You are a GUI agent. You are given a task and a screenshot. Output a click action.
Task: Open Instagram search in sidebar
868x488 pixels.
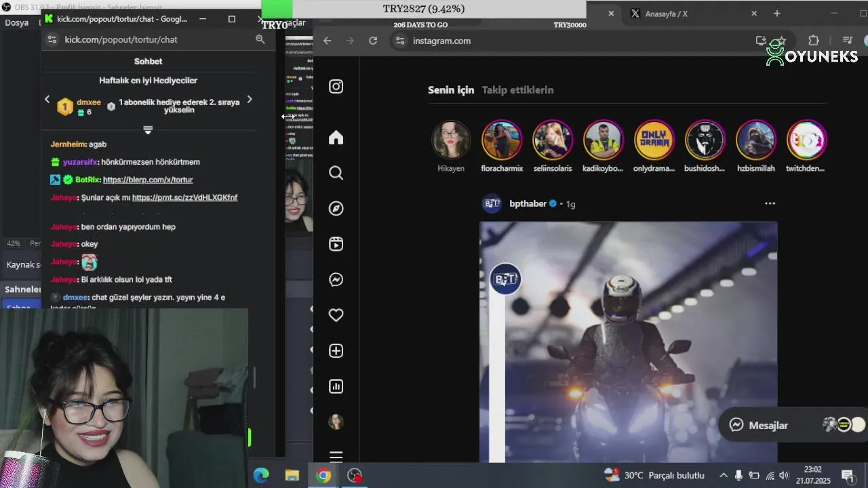336,173
